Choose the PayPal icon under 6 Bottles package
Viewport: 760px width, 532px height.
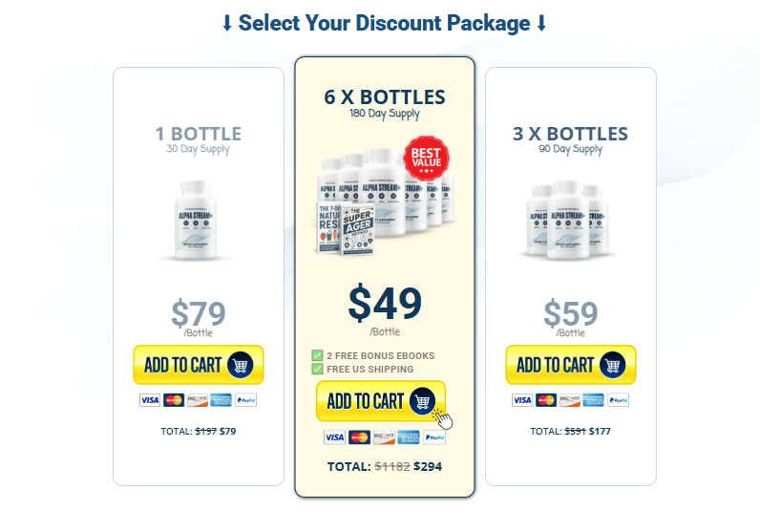click(x=433, y=436)
